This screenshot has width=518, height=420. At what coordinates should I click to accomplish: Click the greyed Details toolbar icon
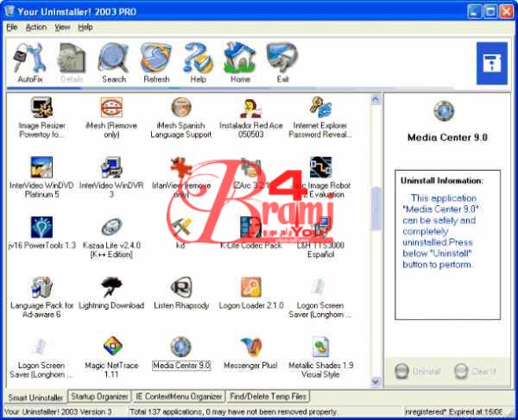tap(72, 62)
